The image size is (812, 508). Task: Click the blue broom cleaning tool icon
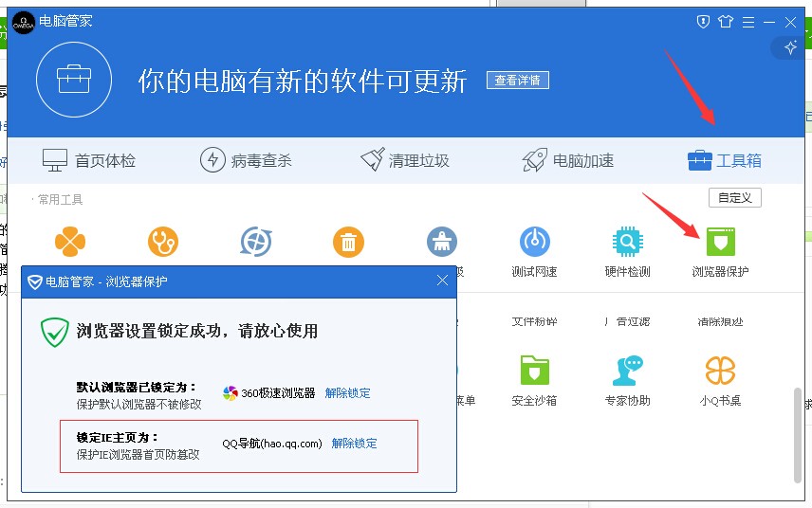coord(442,242)
